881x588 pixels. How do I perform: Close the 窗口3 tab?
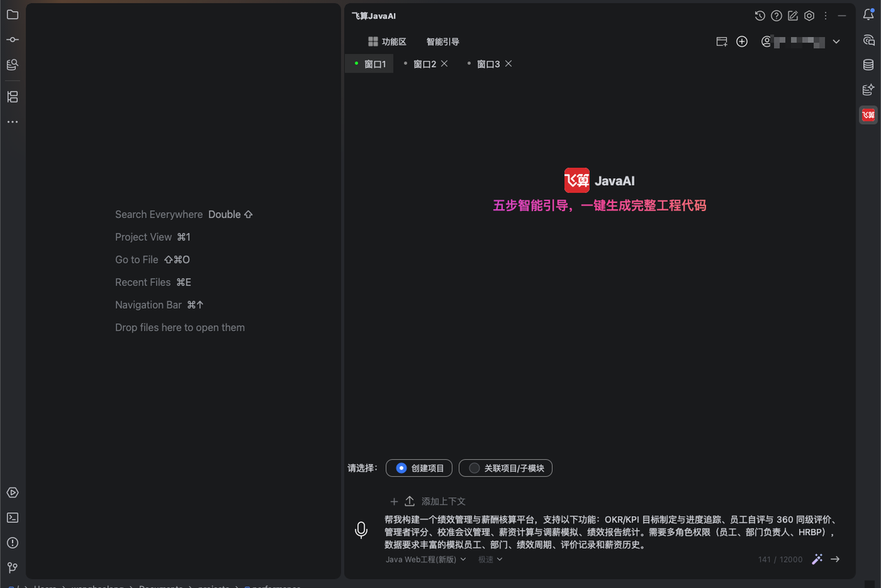point(509,63)
